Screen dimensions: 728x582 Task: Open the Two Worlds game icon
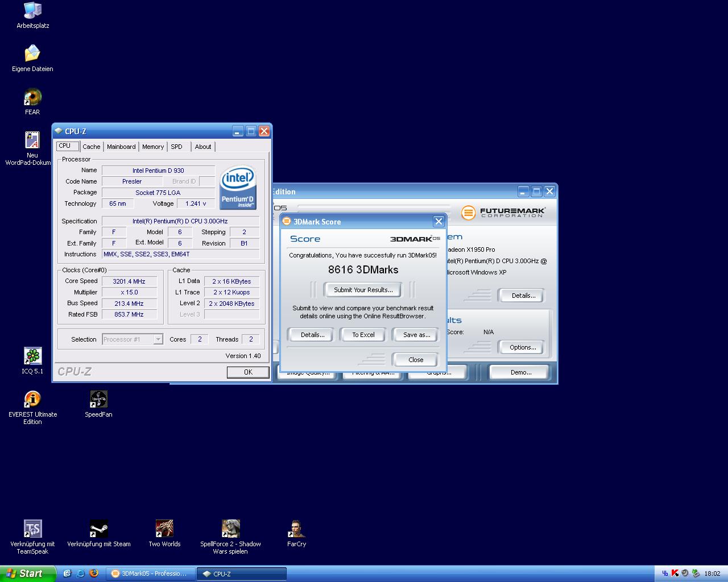[164, 529]
